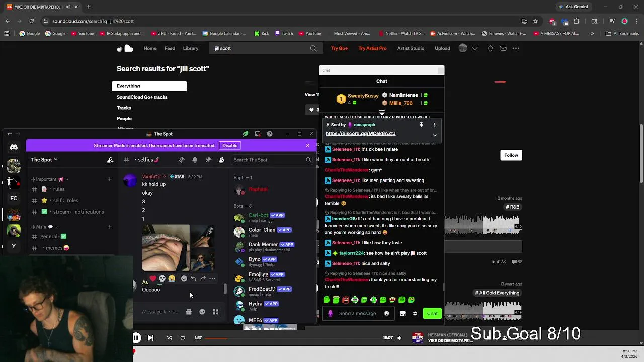This screenshot has height=362, width=644.
Task: Open Discord emoji picker in message bar
Action: coord(202,312)
